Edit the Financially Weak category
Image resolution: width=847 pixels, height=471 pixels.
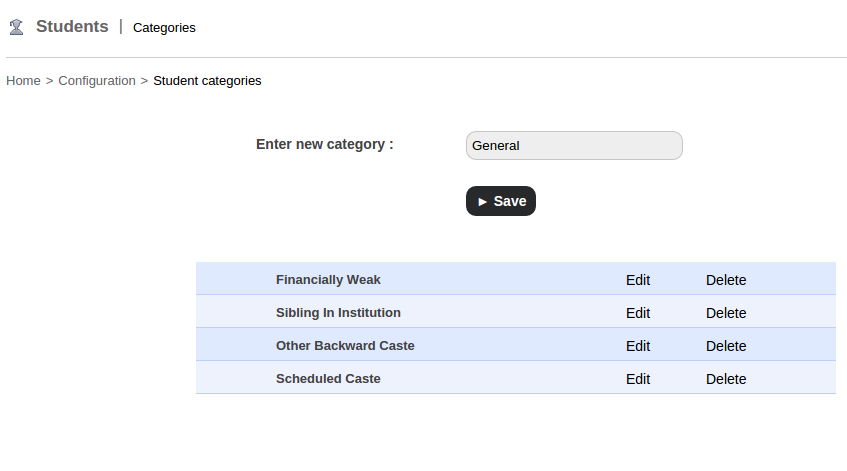click(x=638, y=280)
